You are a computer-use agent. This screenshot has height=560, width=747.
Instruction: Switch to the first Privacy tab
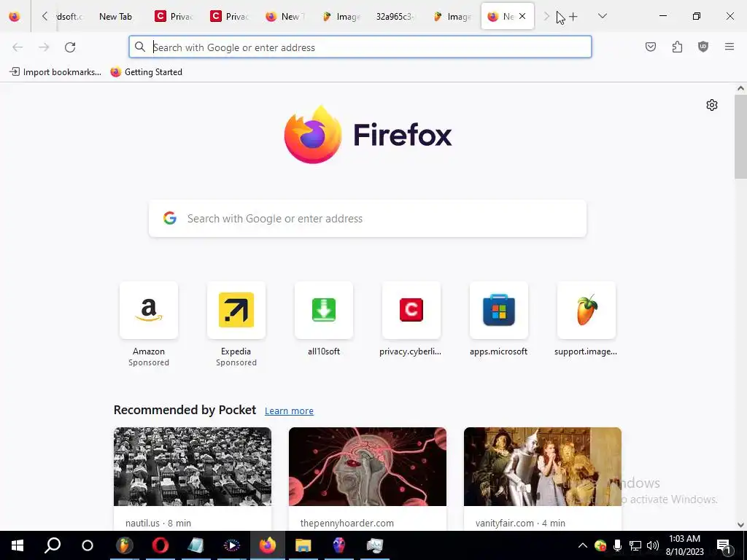click(174, 17)
